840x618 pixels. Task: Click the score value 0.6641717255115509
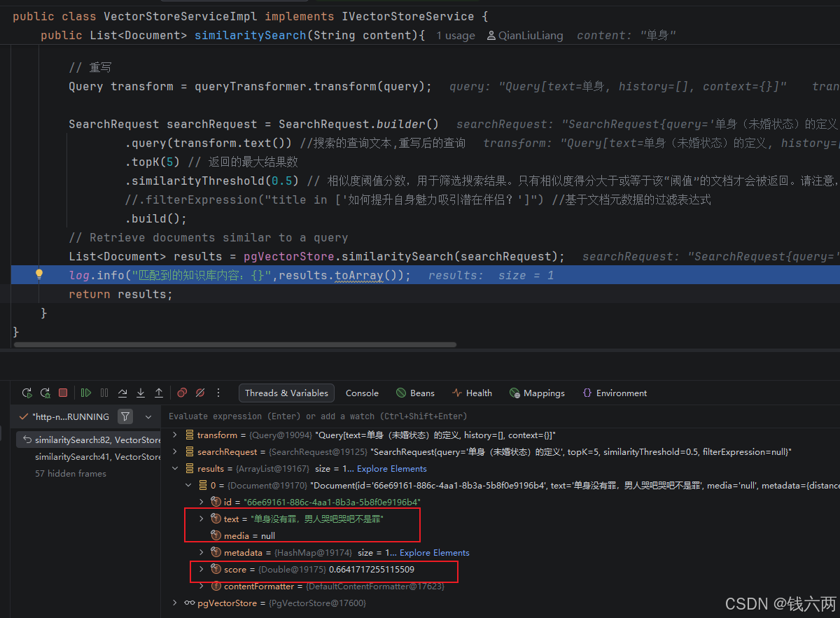click(x=372, y=569)
